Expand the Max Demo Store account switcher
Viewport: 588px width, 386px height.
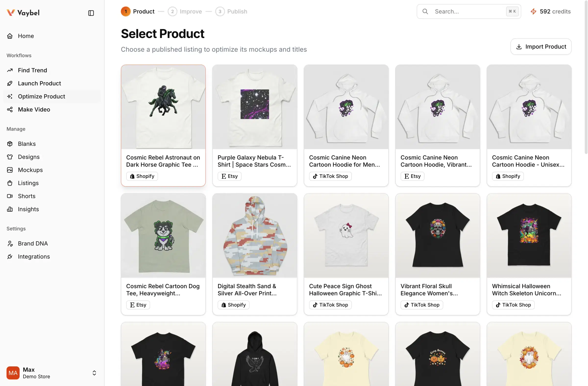tap(94, 373)
